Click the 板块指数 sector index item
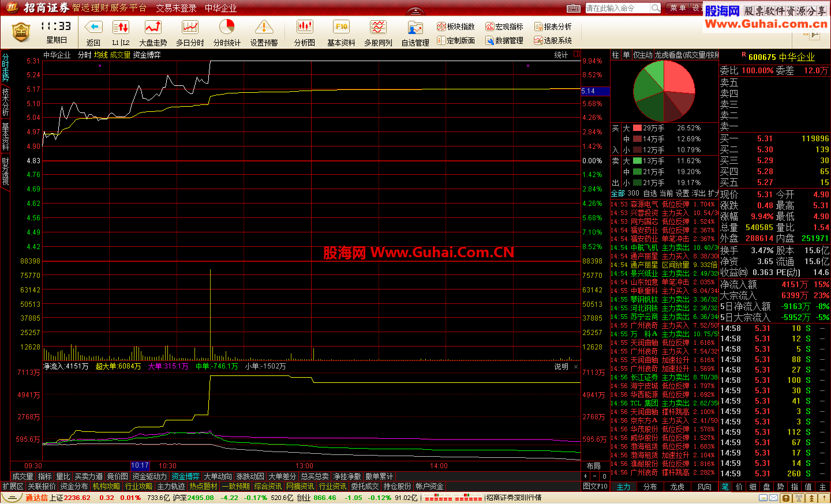This screenshot has width=831, height=504. 456,27
